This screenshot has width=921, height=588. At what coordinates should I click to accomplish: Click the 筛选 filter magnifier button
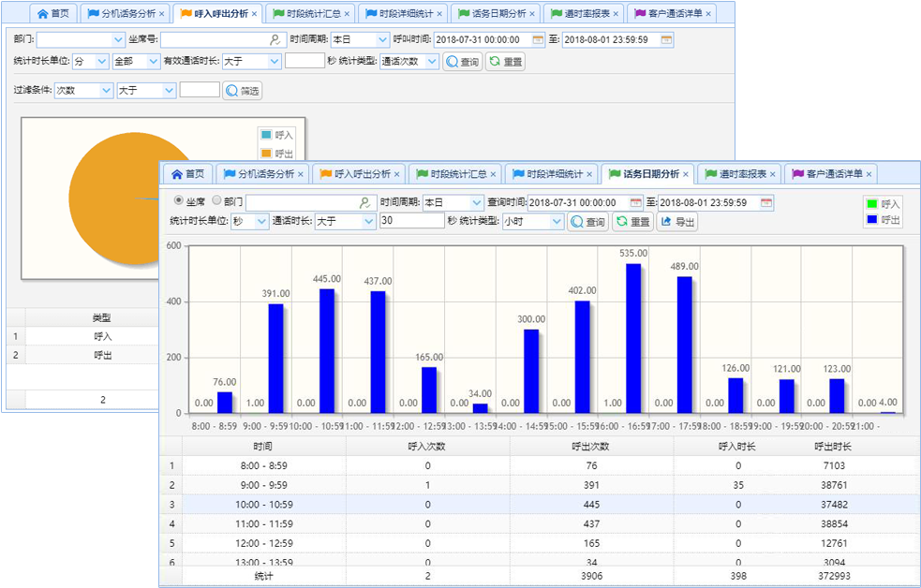[x=242, y=91]
